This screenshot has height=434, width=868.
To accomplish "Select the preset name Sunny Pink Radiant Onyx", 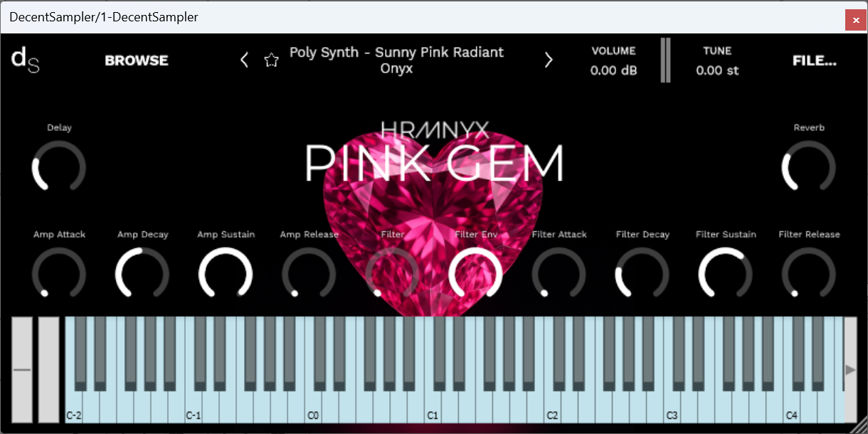I will [396, 60].
